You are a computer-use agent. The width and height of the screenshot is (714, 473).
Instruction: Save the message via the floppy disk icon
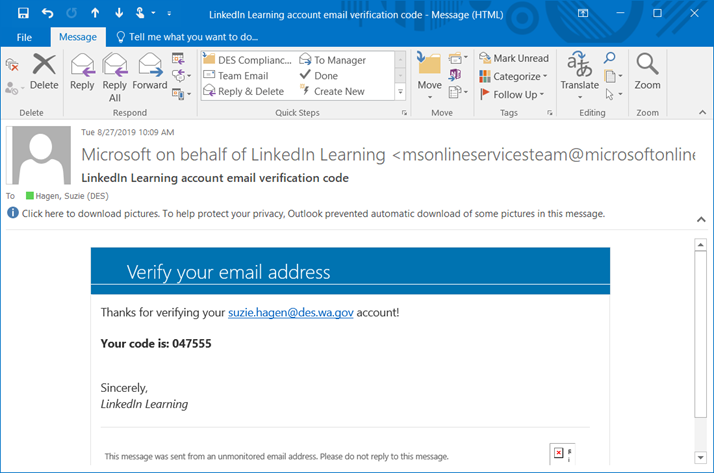23,13
